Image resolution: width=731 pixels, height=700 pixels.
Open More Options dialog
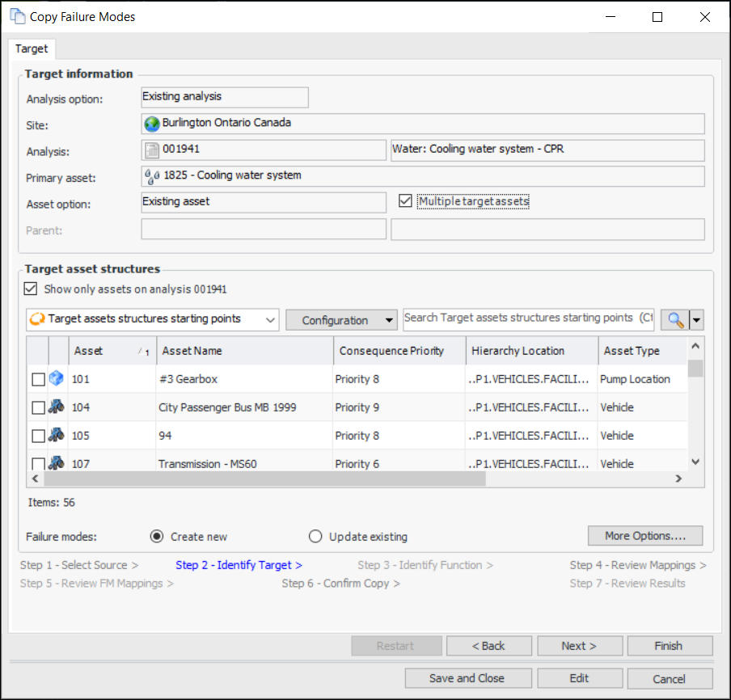coord(644,536)
